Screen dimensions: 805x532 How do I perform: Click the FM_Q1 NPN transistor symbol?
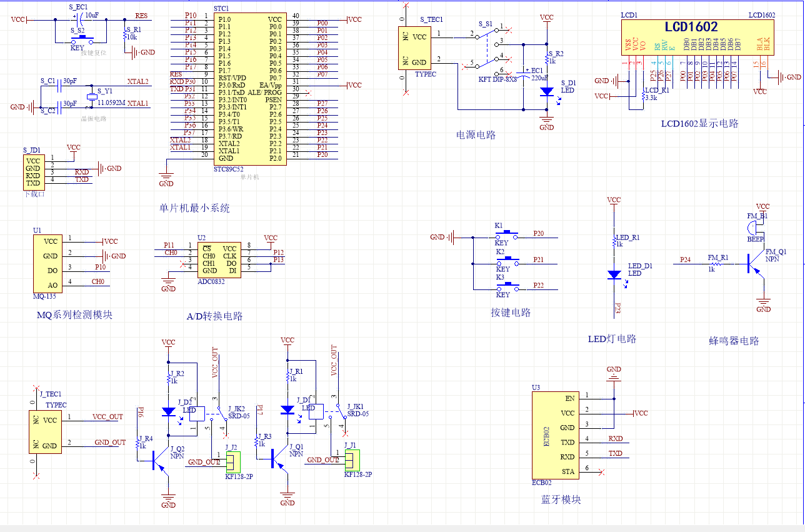click(x=753, y=264)
